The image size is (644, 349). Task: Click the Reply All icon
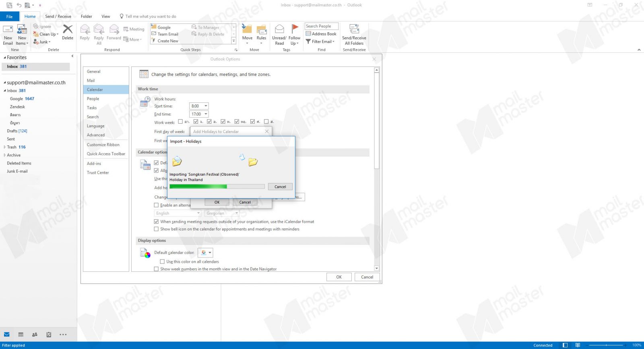tap(99, 29)
